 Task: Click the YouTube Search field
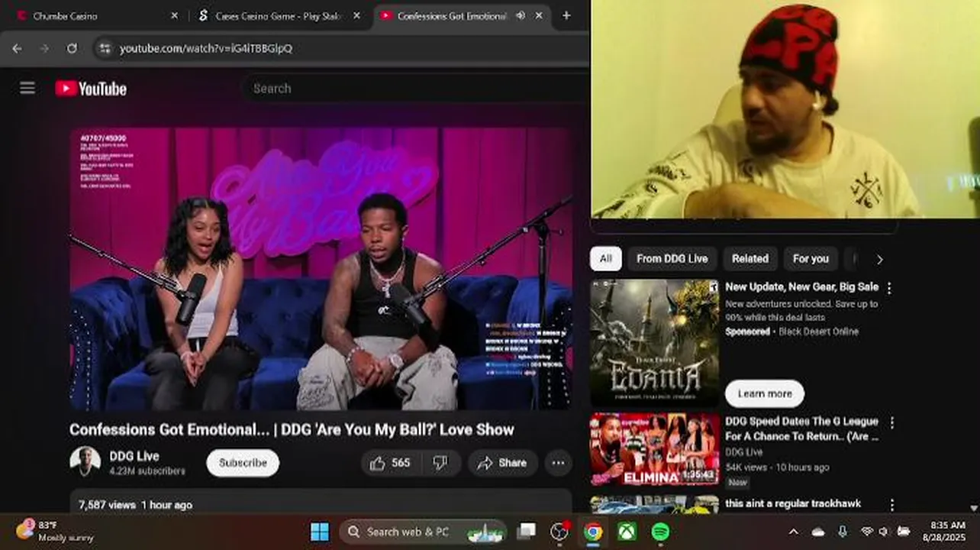(x=416, y=89)
